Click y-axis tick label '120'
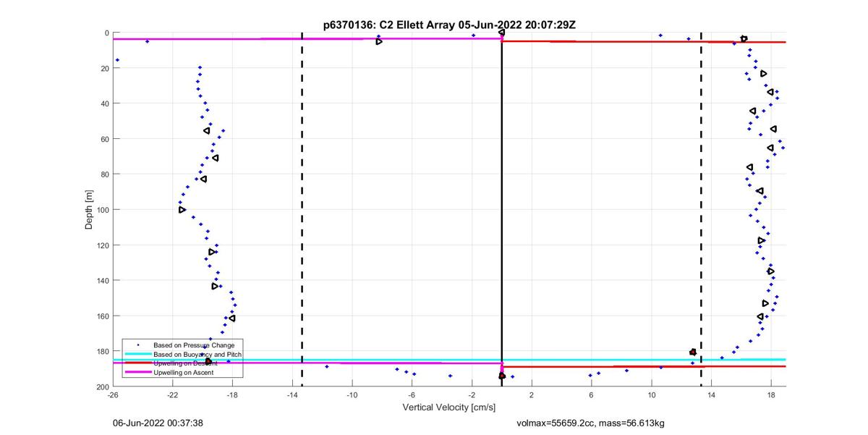Image resolution: width=868 pixels, height=435 pixels. (102, 245)
